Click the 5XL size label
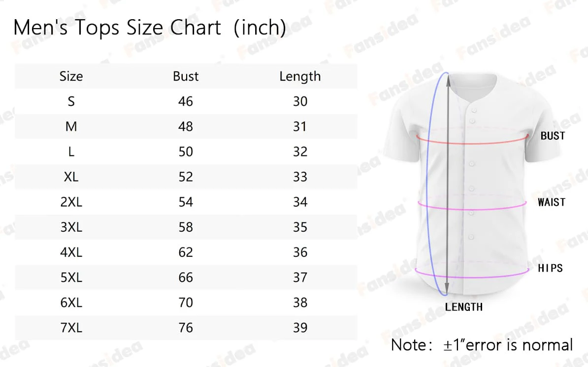The width and height of the screenshot is (588, 367). point(71,277)
